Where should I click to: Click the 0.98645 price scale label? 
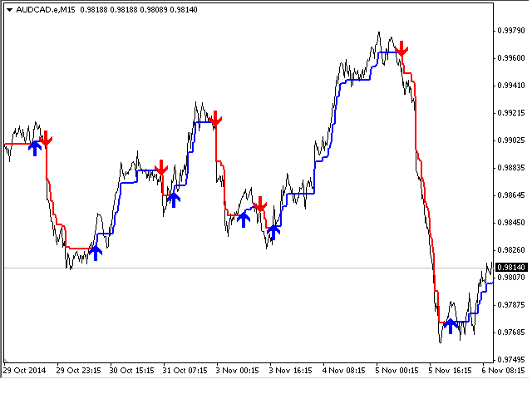click(511, 195)
